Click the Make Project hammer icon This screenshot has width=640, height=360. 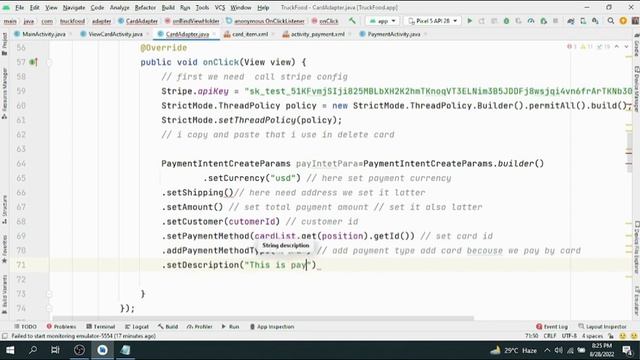point(352,21)
